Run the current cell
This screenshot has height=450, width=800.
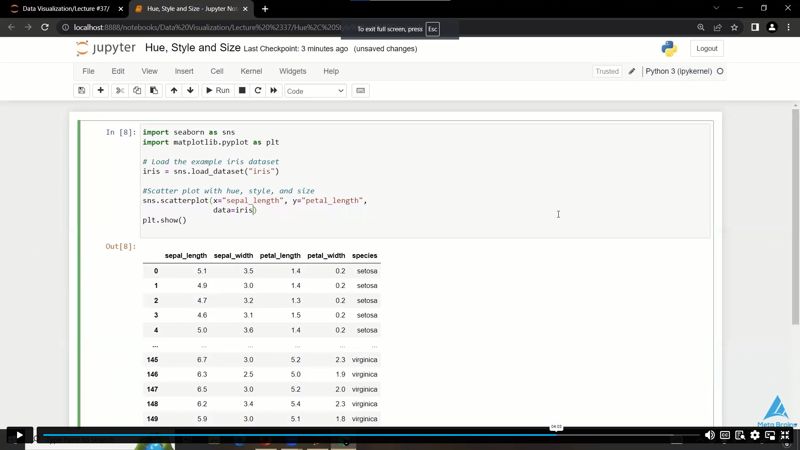click(x=218, y=91)
